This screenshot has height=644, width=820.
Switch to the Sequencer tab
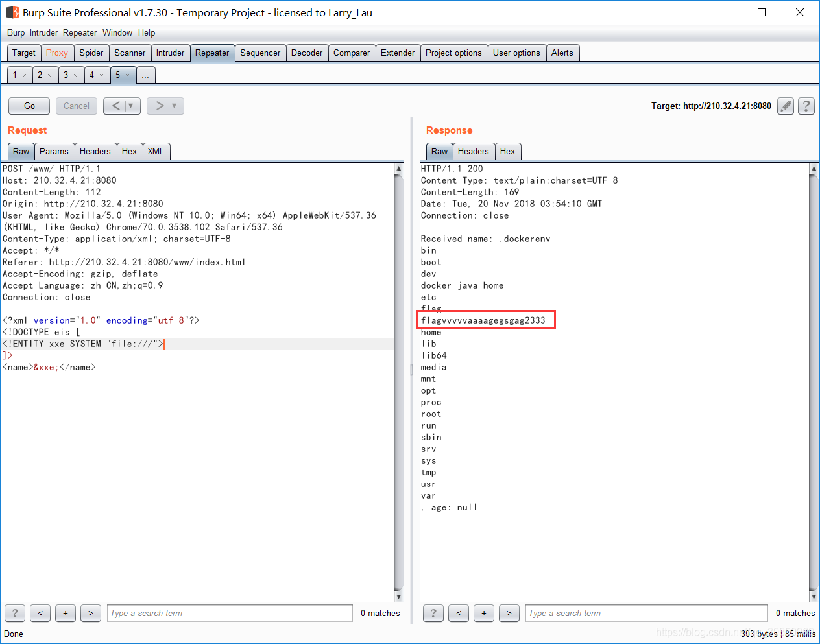pos(260,53)
